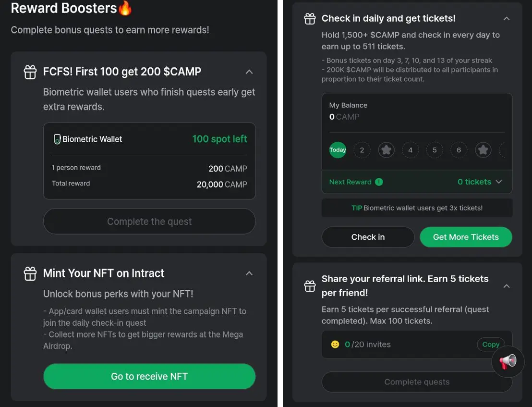Select the green Today check-in circle
The height and width of the screenshot is (407, 532).
click(338, 150)
